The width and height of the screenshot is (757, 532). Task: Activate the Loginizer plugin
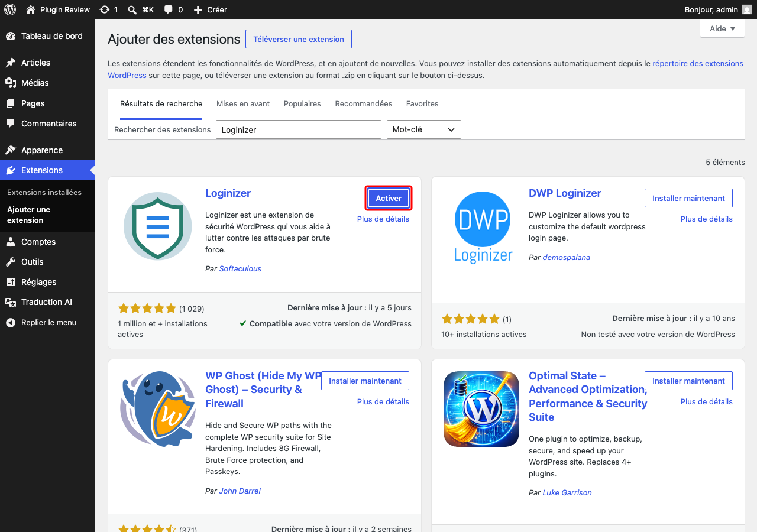coord(389,198)
